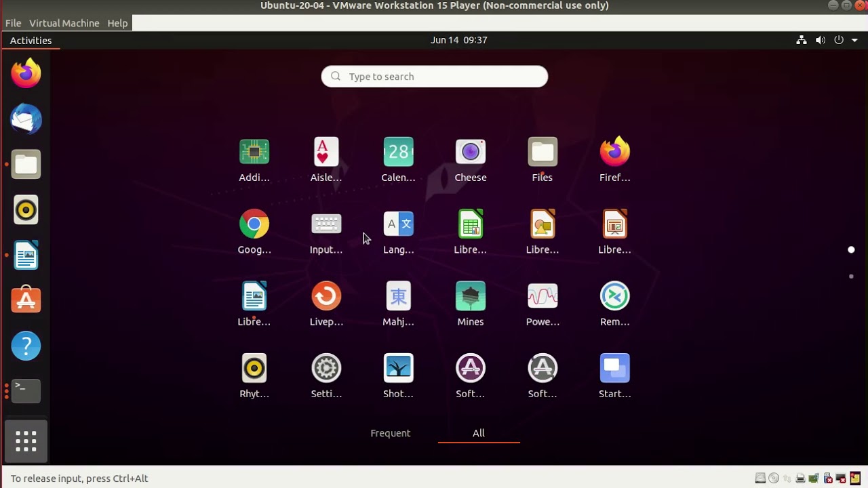Open Rhythmbox from the dock
868x488 pixels.
click(x=26, y=209)
